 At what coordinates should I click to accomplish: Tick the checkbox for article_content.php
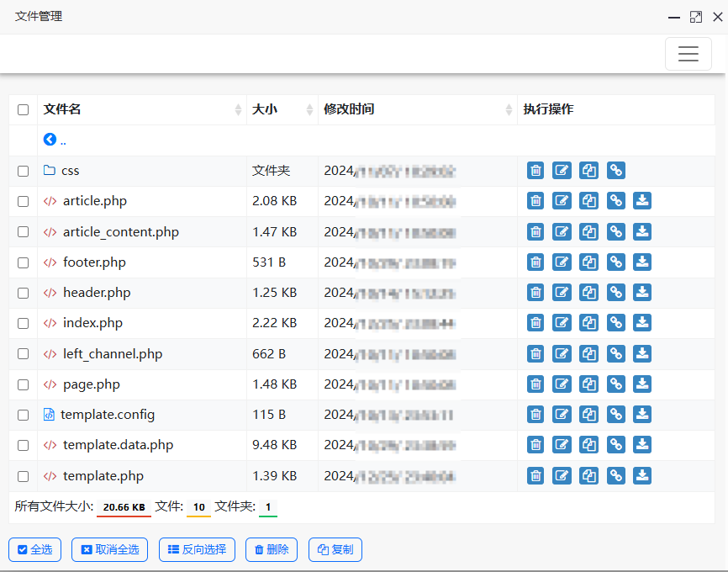point(24,232)
